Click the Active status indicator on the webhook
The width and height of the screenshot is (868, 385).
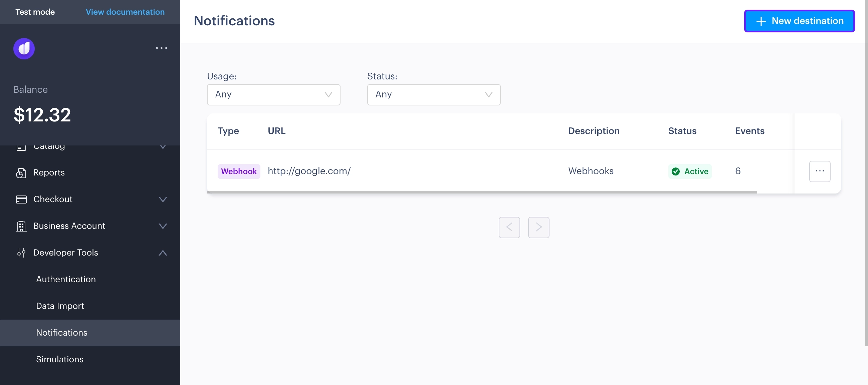click(x=690, y=171)
